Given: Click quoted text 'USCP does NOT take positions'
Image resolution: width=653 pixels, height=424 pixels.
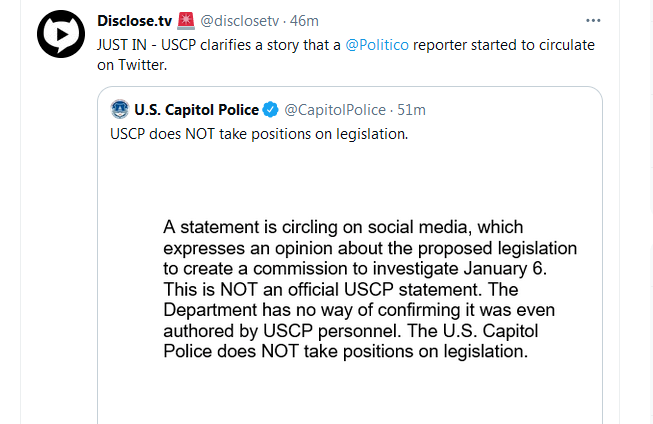Looking at the screenshot, I should pos(259,134).
